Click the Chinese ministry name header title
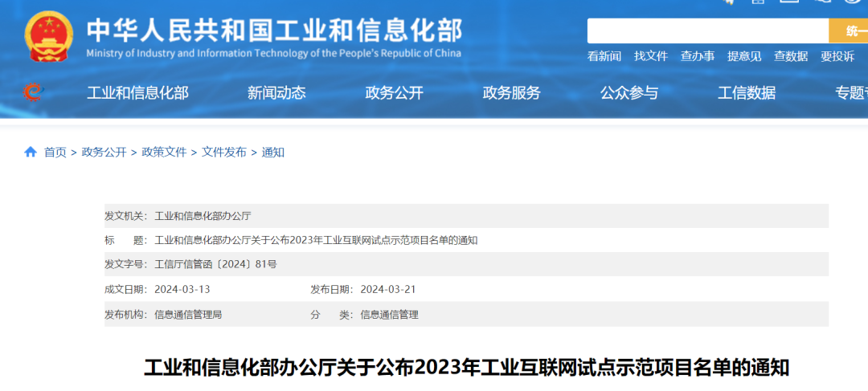The height and width of the screenshot is (391, 868). pos(275,31)
